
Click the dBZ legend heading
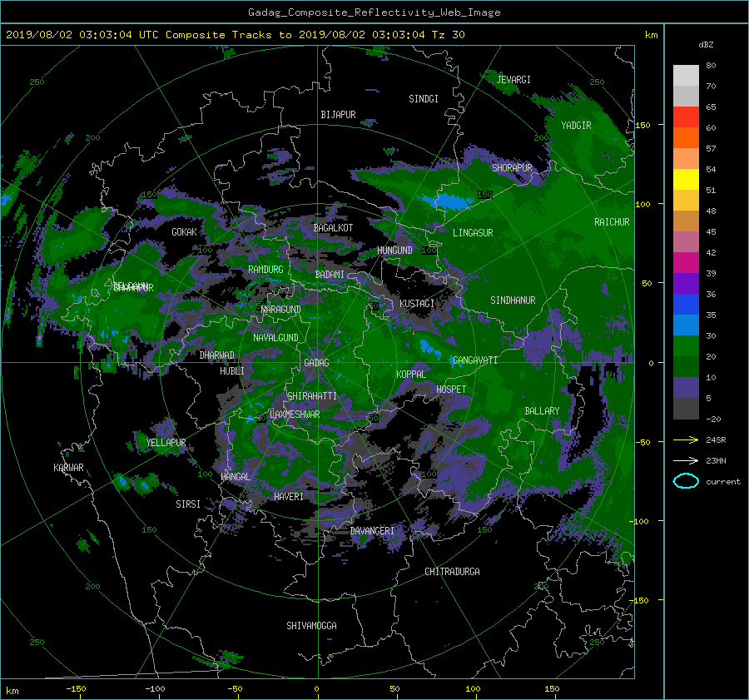[x=706, y=44]
